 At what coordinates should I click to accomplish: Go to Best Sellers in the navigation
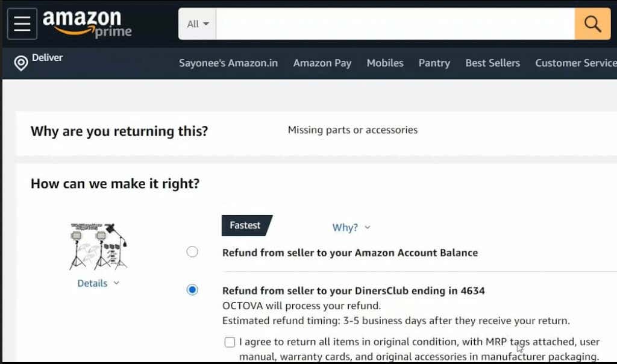[x=492, y=63]
